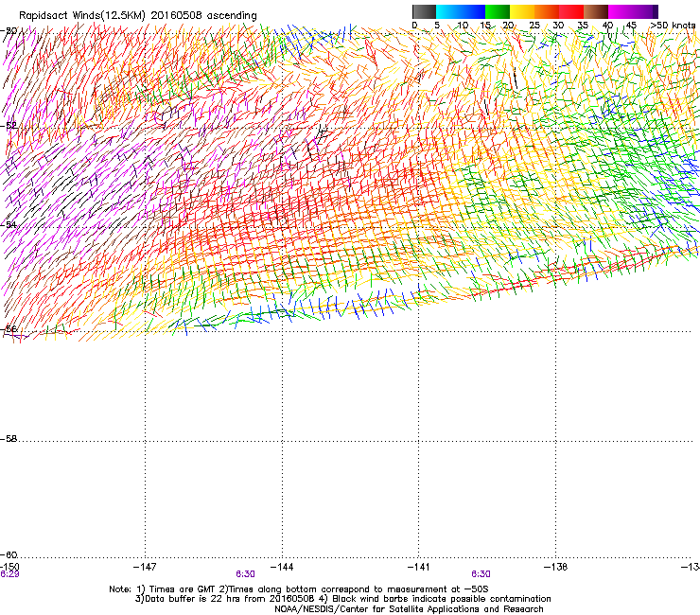700x615 pixels.
Task: Click the -52 latitude label
Action: pyautogui.click(x=9, y=126)
